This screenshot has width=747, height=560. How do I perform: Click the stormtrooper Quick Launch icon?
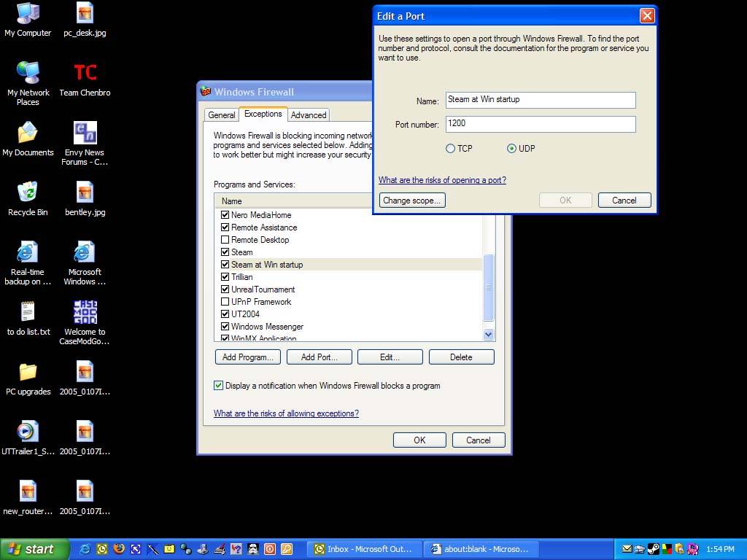pyautogui.click(x=253, y=549)
